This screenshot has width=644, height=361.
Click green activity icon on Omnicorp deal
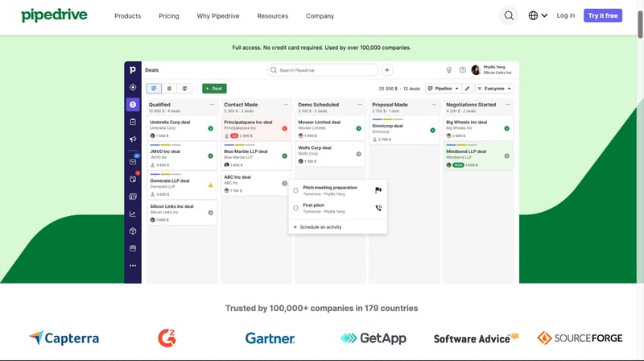[x=432, y=131]
